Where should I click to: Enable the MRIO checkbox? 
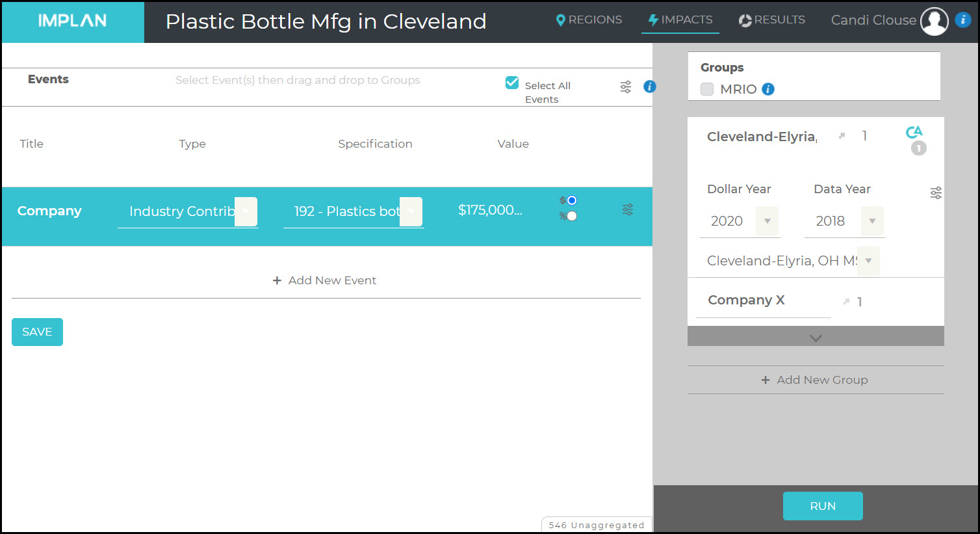[x=707, y=89]
